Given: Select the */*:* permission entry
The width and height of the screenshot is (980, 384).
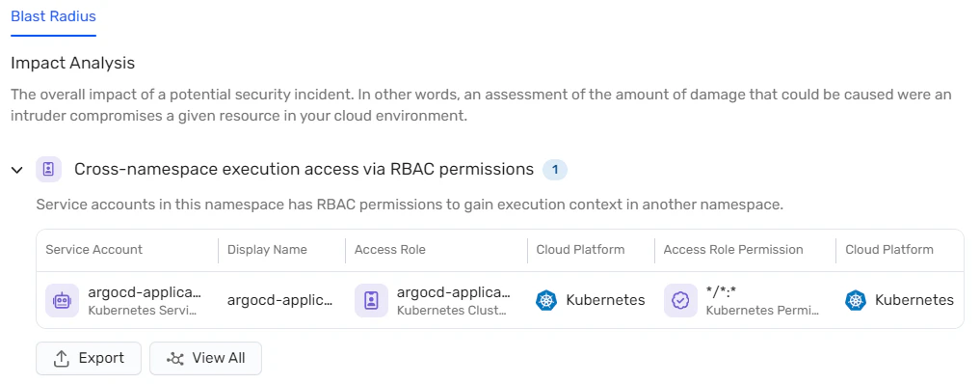Looking at the screenshot, I should point(722,292).
